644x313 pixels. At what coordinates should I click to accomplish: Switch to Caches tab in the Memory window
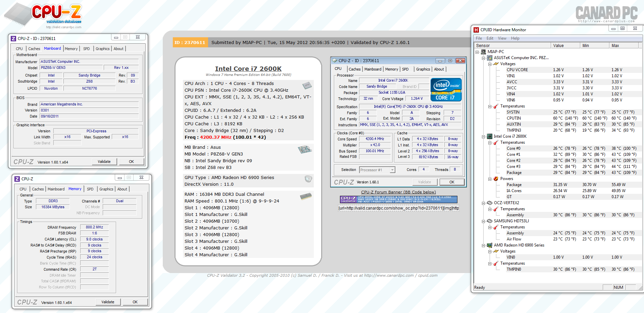[38, 189]
